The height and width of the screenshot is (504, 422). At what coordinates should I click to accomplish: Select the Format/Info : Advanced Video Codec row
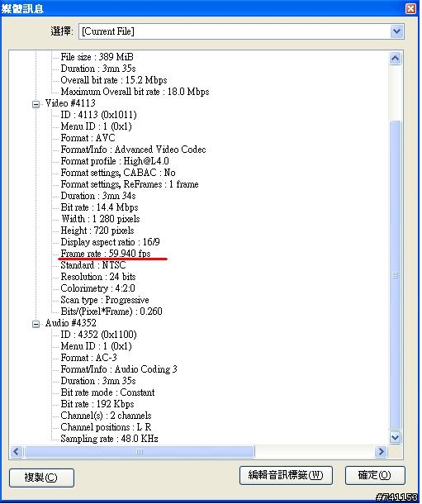pos(133,150)
